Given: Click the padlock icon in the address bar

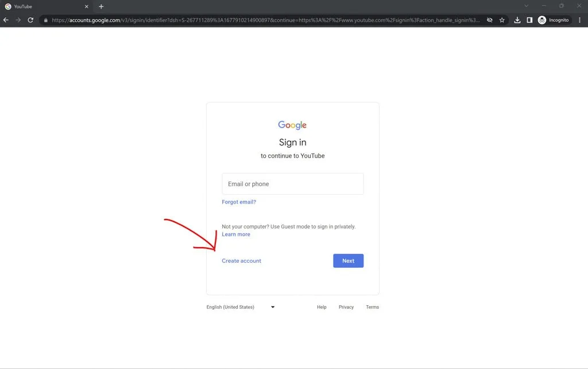Looking at the screenshot, I should pyautogui.click(x=45, y=20).
